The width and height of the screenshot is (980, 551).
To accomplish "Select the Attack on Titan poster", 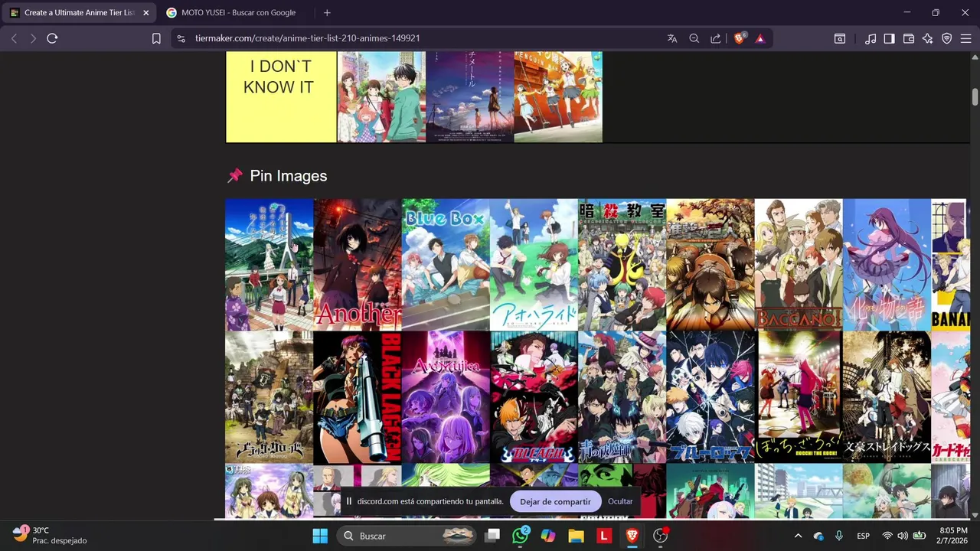I will click(710, 265).
